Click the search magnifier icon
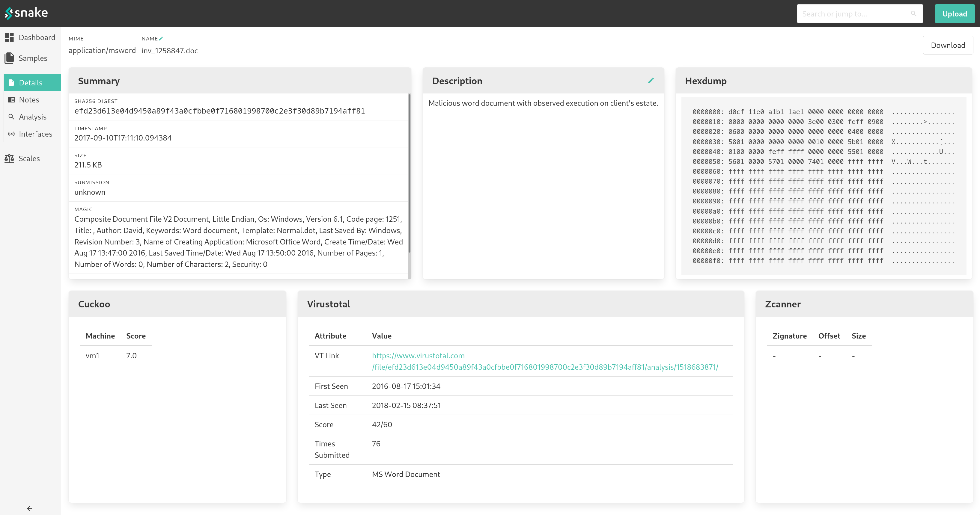 pyautogui.click(x=913, y=14)
